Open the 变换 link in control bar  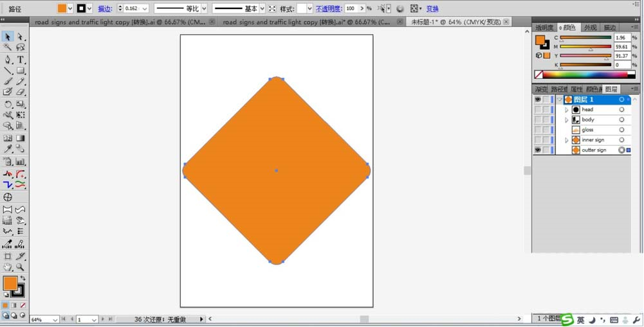click(432, 8)
